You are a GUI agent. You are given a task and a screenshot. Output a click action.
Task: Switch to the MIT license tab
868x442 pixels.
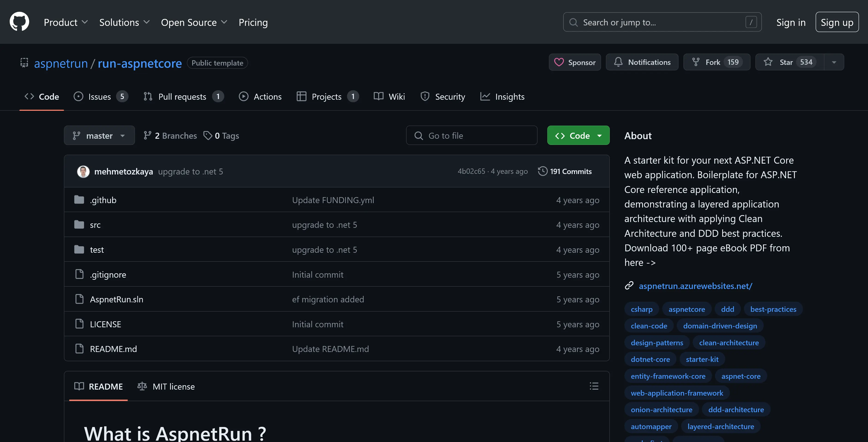click(x=166, y=386)
